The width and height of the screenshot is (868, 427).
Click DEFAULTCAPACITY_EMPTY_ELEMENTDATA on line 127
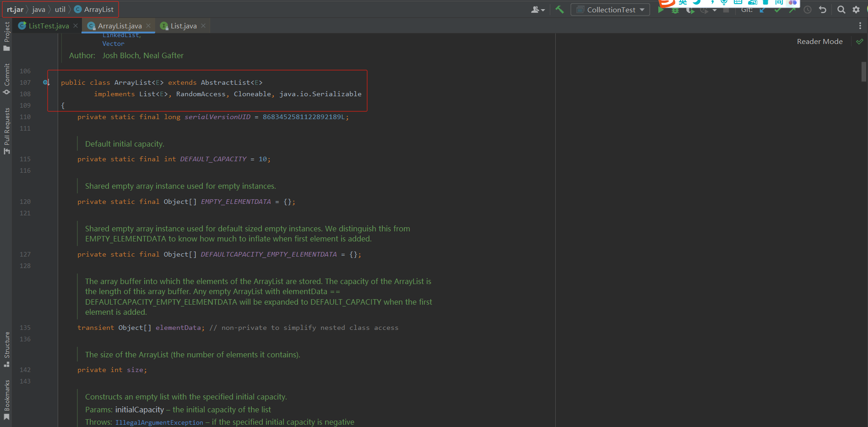click(269, 254)
